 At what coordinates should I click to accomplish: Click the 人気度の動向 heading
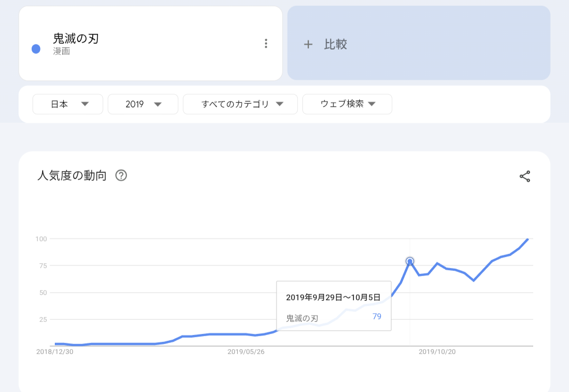72,175
